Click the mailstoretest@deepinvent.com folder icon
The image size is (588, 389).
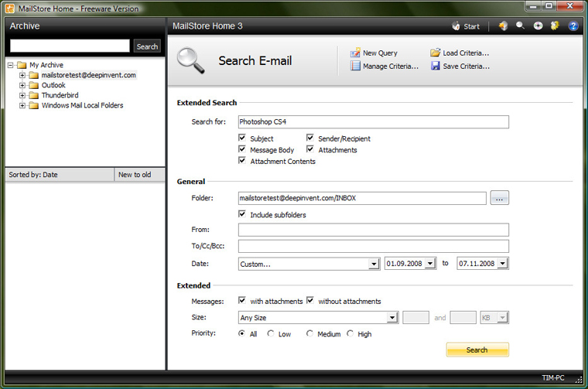click(x=34, y=75)
